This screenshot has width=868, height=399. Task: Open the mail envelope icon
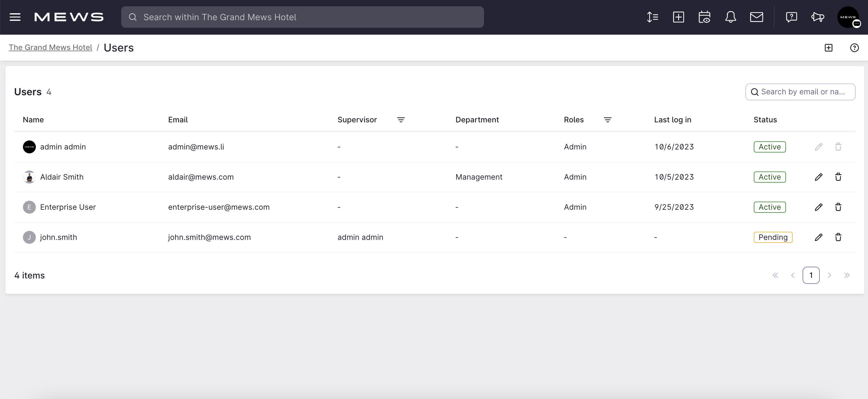[x=756, y=17]
